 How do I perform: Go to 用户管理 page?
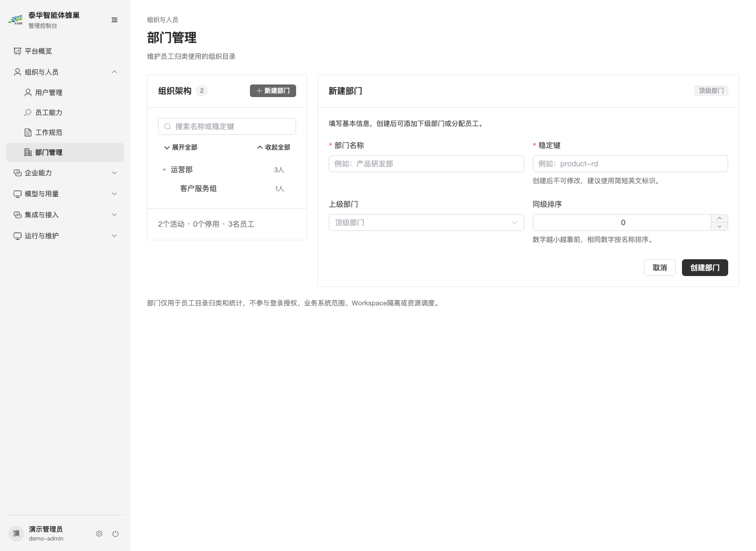65,92
